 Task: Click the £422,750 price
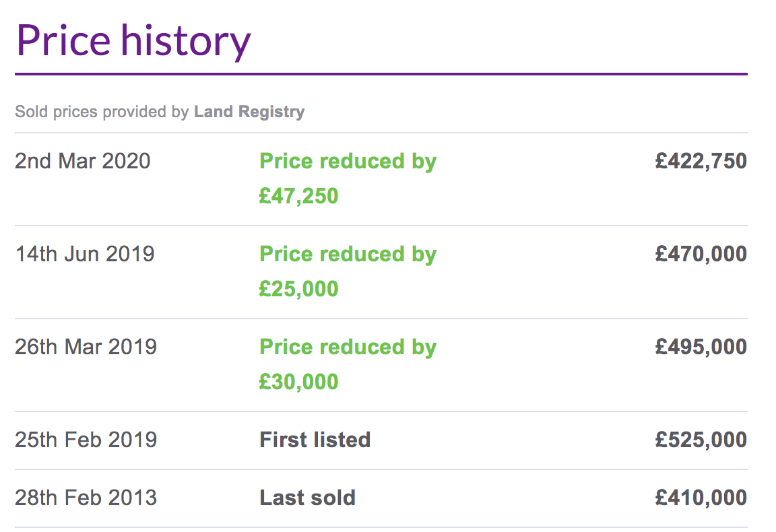701,162
